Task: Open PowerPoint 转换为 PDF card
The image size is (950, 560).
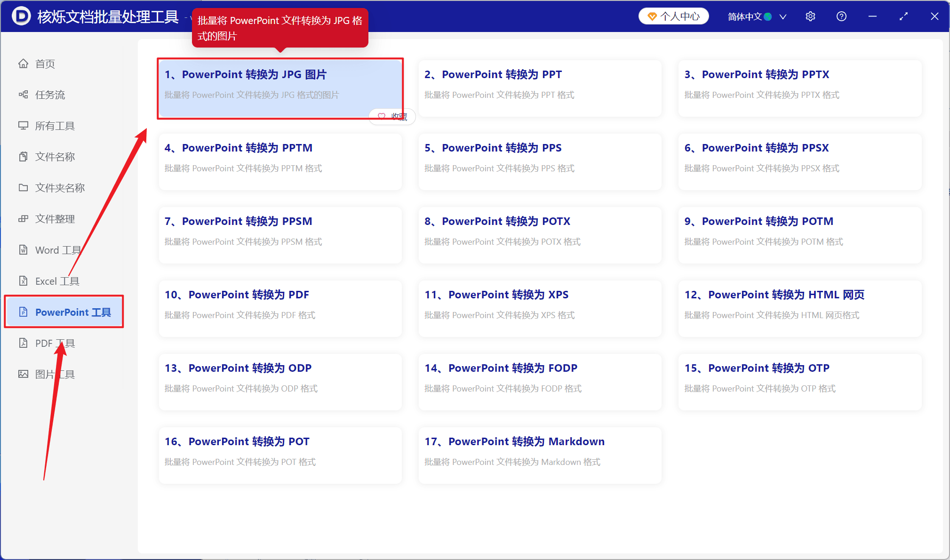Action: coord(280,309)
